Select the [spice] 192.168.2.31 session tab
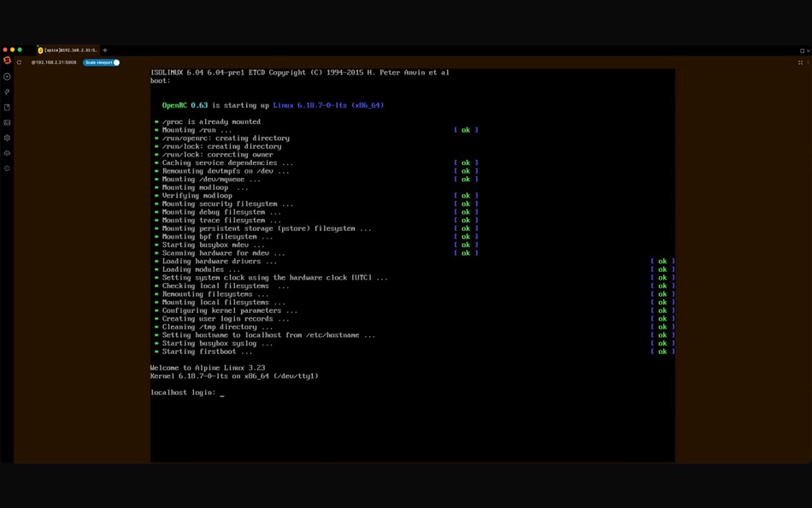 [x=68, y=50]
